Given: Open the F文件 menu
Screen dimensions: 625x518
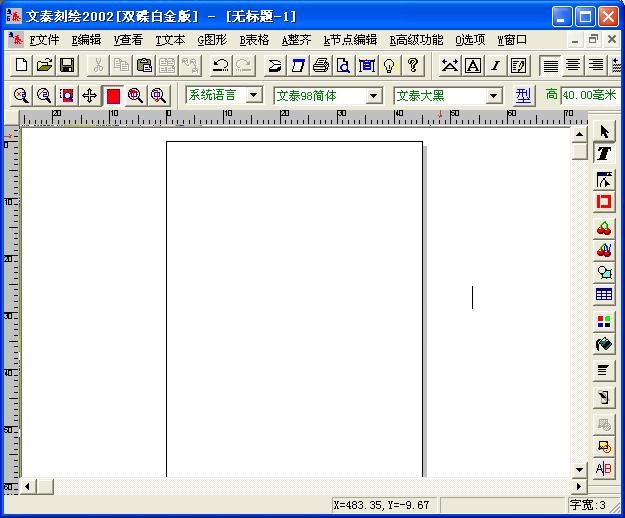Looking at the screenshot, I should coord(44,40).
